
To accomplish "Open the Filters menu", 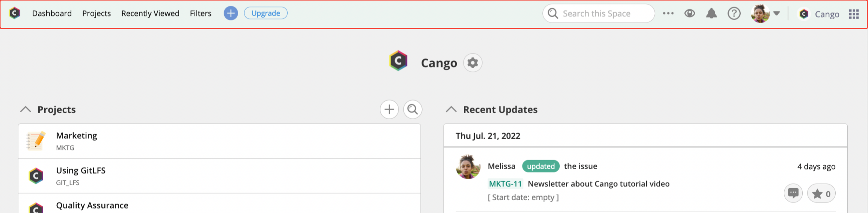I will [x=201, y=13].
